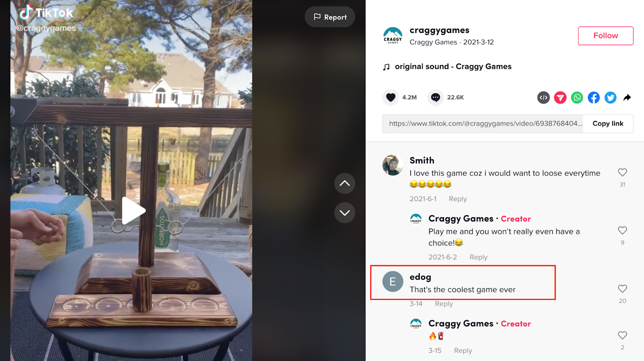Open more share options arrow icon
The image size is (644, 361).
point(627,97)
